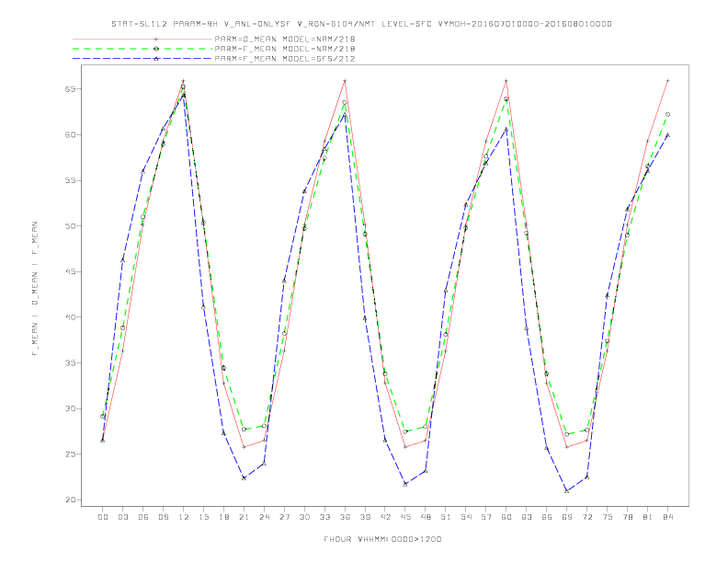Click the x-axis forecast hour label 24
The height and width of the screenshot is (563, 728).
[x=264, y=517]
